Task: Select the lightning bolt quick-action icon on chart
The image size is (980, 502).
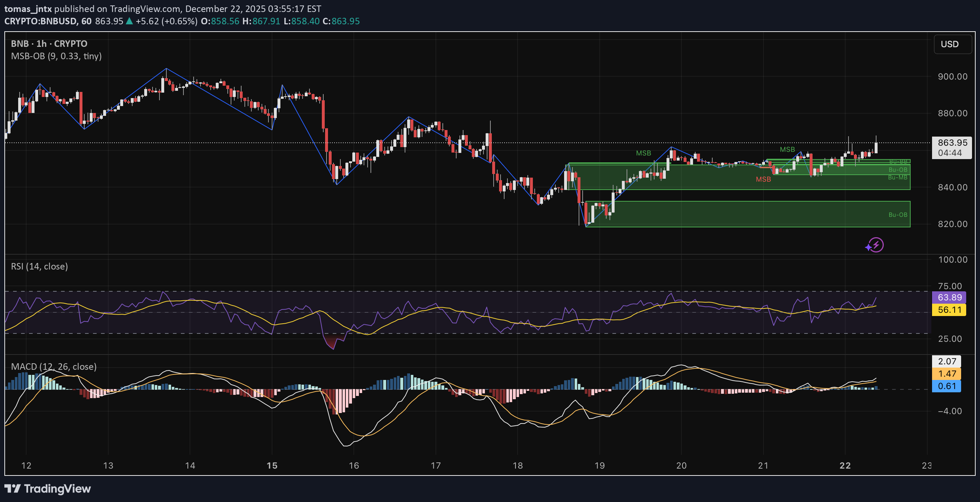Action: [875, 244]
